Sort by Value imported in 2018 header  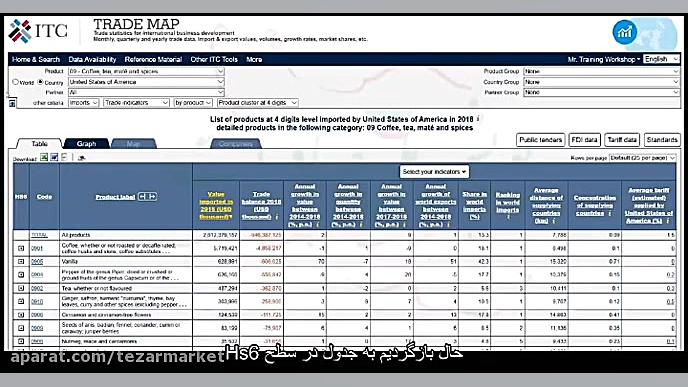216,205
